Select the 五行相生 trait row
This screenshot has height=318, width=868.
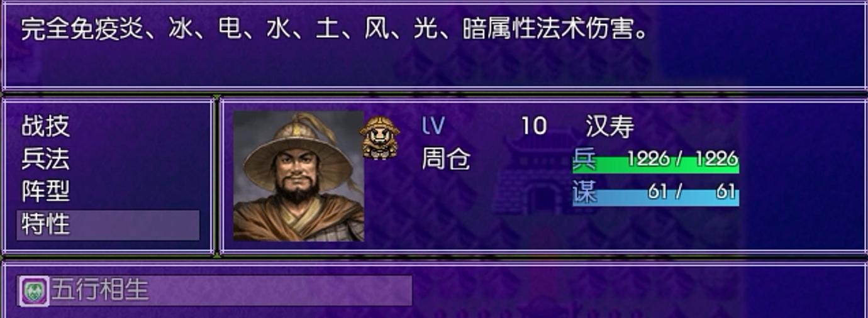[x=215, y=291]
